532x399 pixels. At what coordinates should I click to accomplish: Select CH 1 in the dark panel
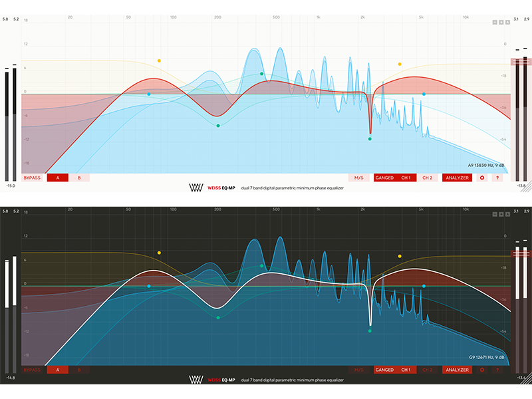click(405, 370)
